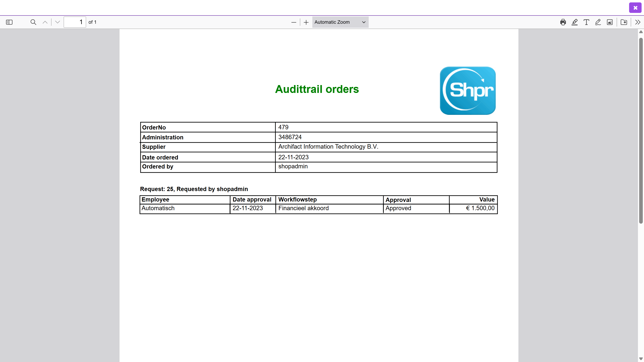Click Request: 25 heading line

pyautogui.click(x=194, y=189)
